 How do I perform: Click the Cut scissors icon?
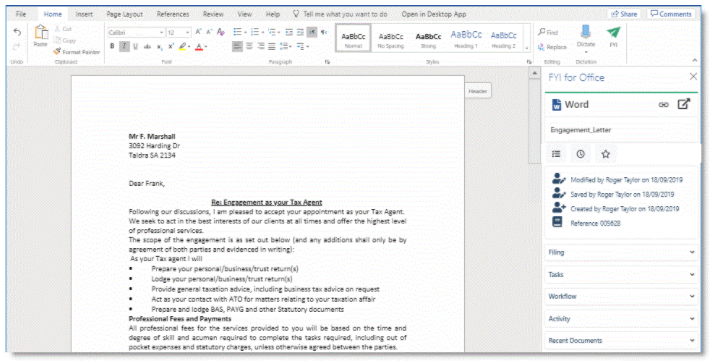[58, 29]
